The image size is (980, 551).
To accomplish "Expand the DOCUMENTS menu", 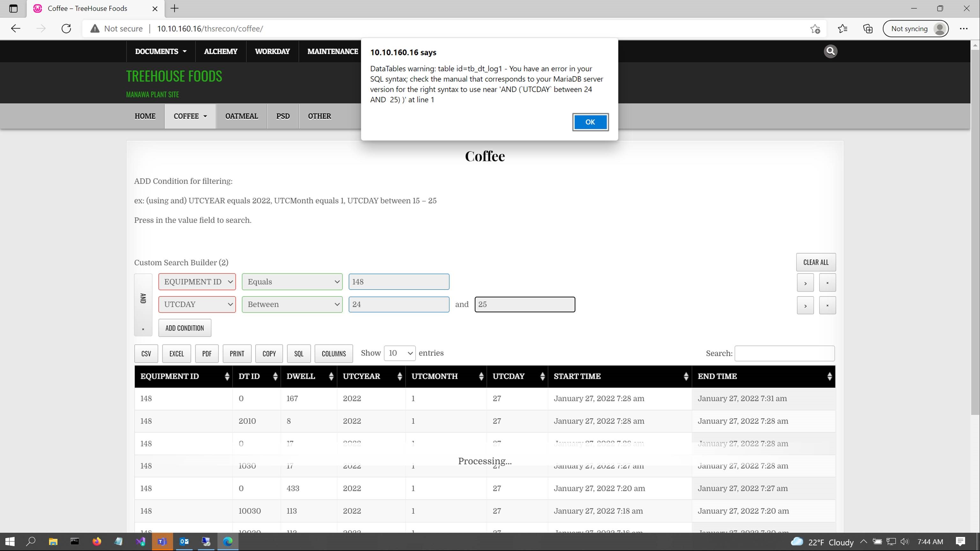I will point(160,51).
